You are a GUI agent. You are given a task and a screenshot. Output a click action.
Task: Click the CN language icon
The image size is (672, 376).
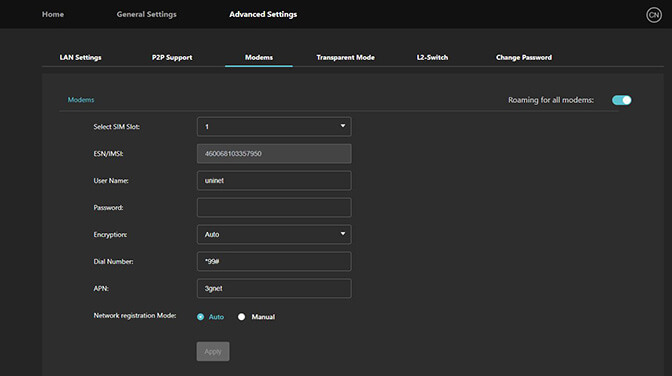tap(654, 15)
